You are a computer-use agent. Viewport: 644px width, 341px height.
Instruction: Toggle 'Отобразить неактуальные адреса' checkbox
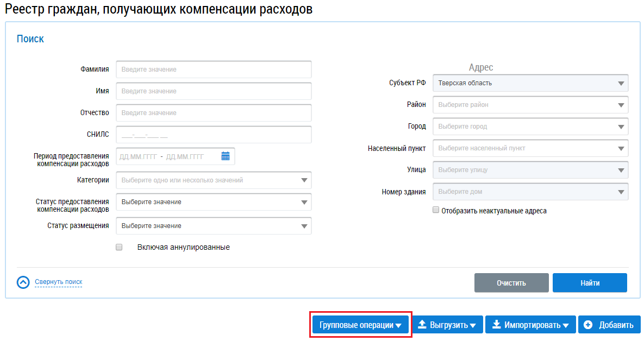click(436, 210)
